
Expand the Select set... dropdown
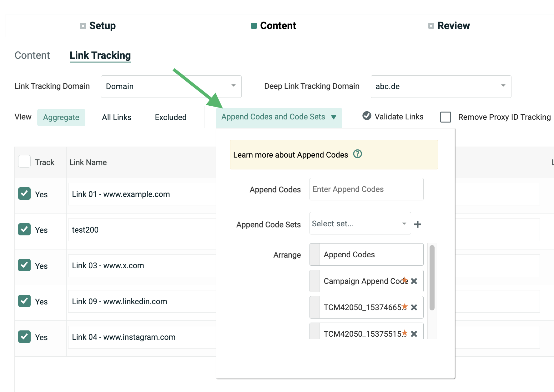pos(360,224)
